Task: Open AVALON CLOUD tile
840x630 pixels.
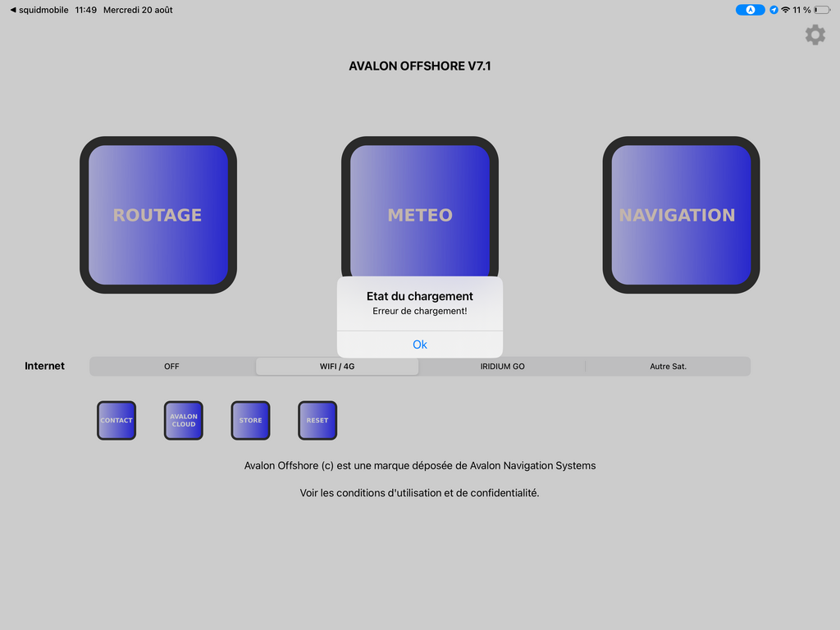Action: (x=183, y=421)
